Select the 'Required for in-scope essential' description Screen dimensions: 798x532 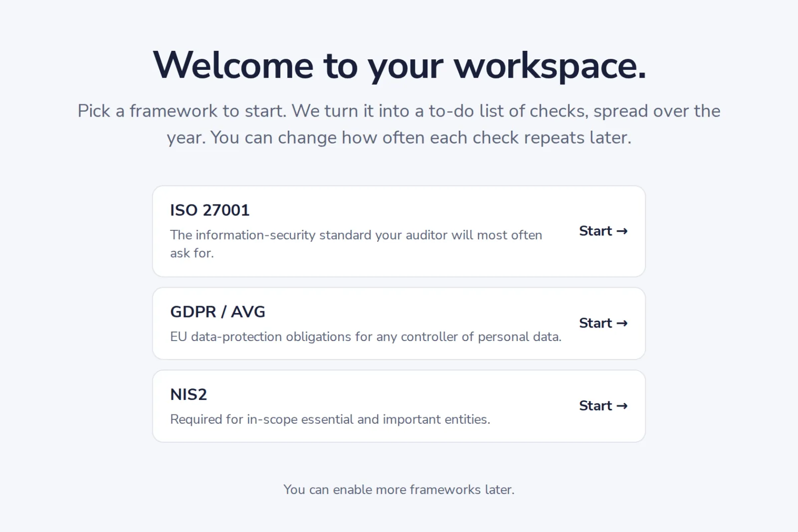[330, 419]
